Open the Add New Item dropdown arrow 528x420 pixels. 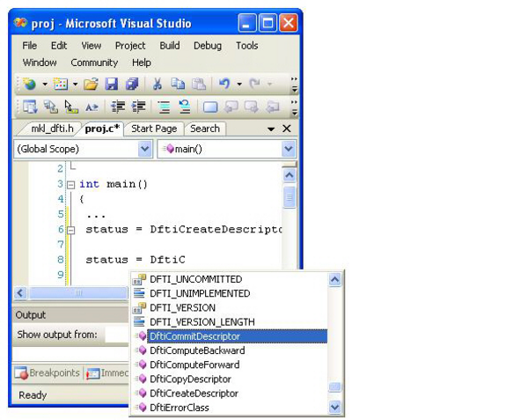(x=76, y=84)
